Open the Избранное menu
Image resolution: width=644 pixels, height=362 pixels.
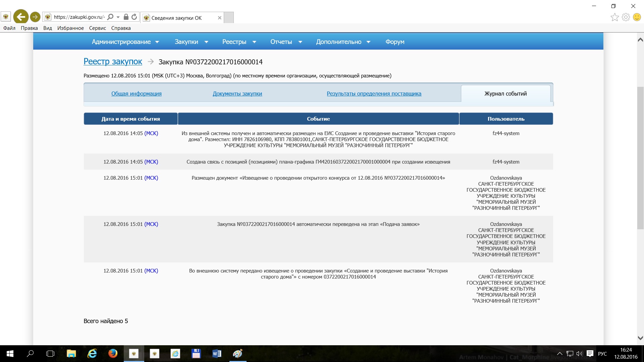[x=70, y=28]
